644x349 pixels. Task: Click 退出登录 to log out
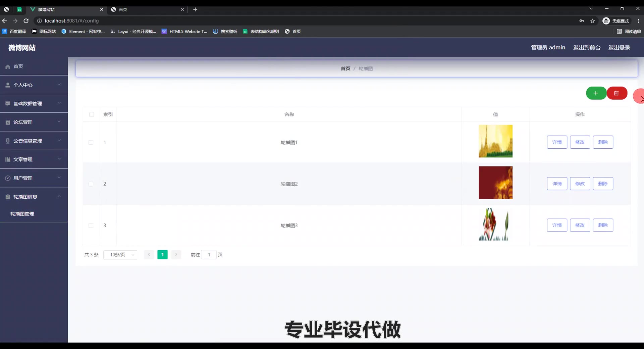[619, 48]
